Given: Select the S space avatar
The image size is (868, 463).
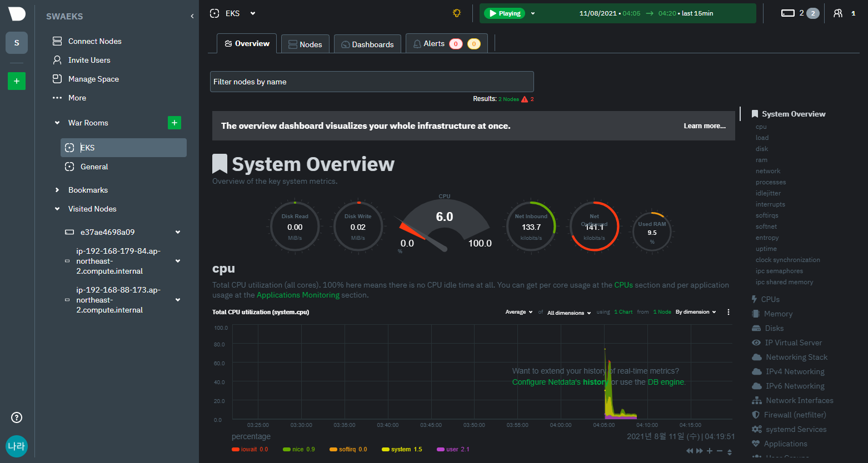Looking at the screenshot, I should 17,43.
